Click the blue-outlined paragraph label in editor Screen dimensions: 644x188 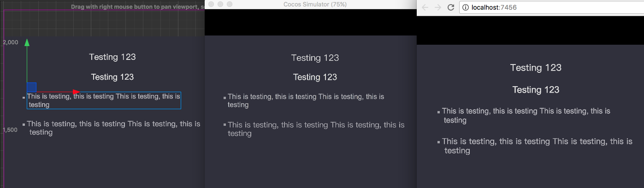(x=104, y=100)
